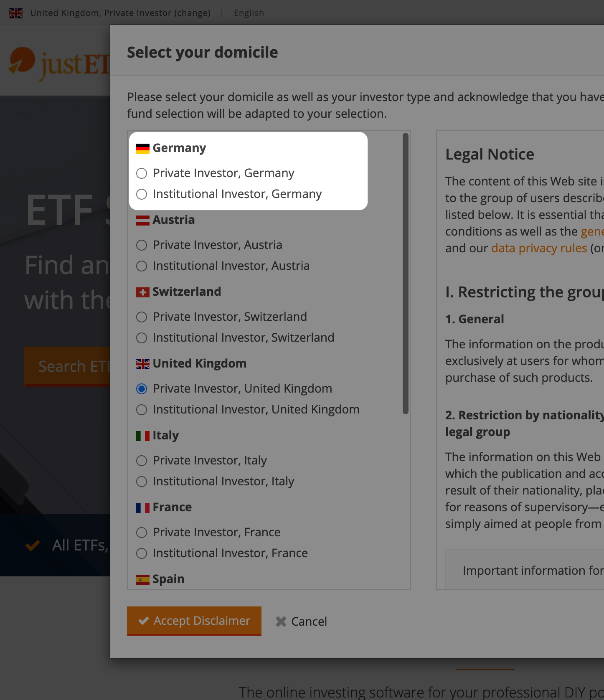Viewport: 604px width, 700px height.
Task: Click the Switzerland flag icon
Action: 142,292
